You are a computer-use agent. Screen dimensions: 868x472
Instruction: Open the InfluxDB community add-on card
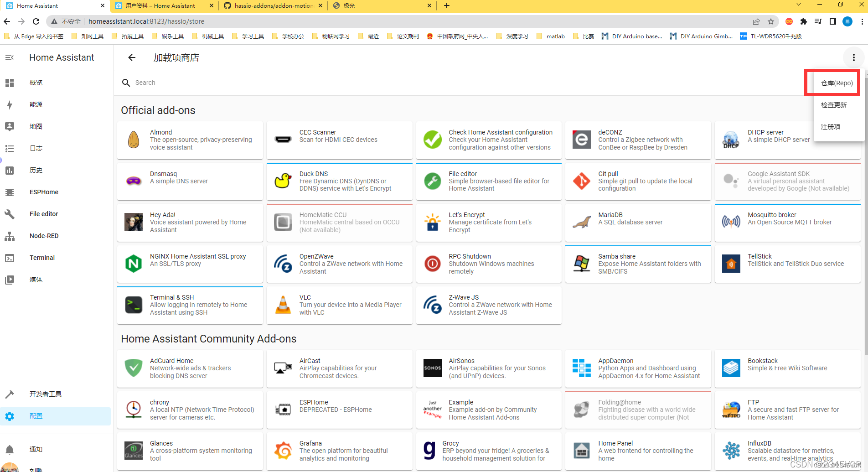coord(787,451)
